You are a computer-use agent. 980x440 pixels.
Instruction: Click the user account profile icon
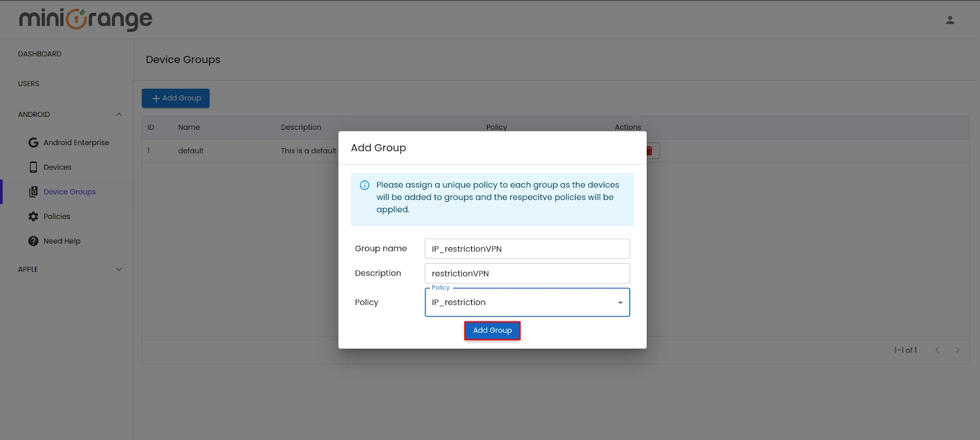(x=950, y=20)
